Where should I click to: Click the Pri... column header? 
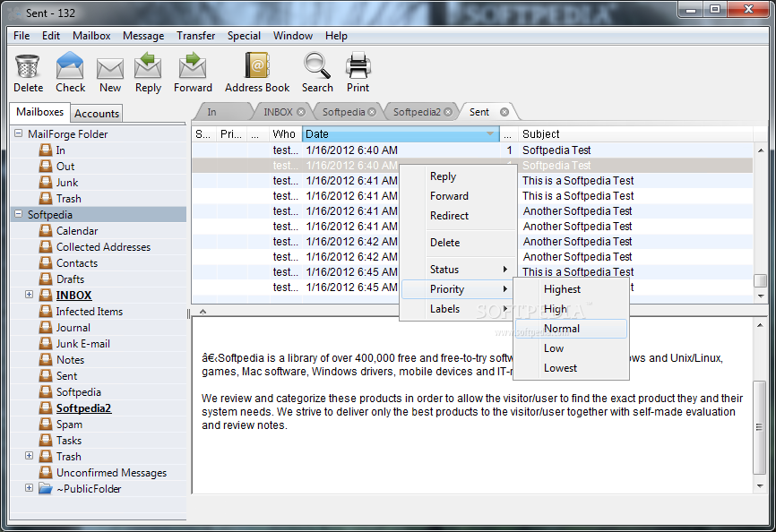(x=230, y=134)
